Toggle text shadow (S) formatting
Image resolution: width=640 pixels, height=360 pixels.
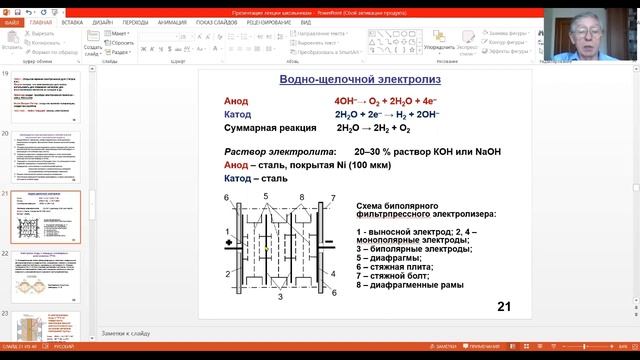(x=169, y=49)
